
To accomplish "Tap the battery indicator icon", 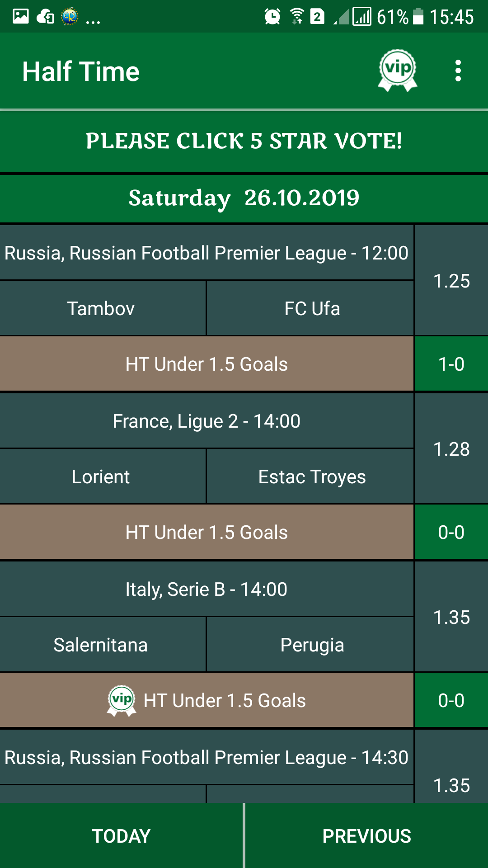I will coord(418,17).
